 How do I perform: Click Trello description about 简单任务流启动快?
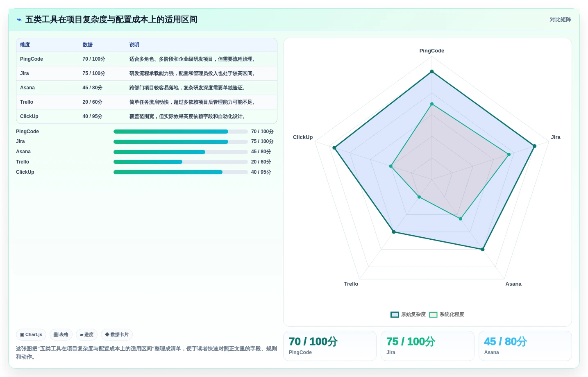pos(193,102)
